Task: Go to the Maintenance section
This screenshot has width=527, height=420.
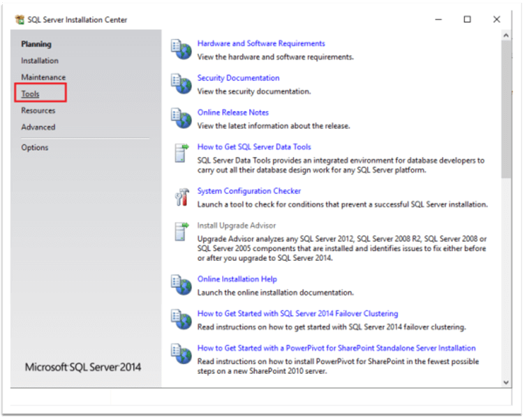Action: (x=43, y=77)
